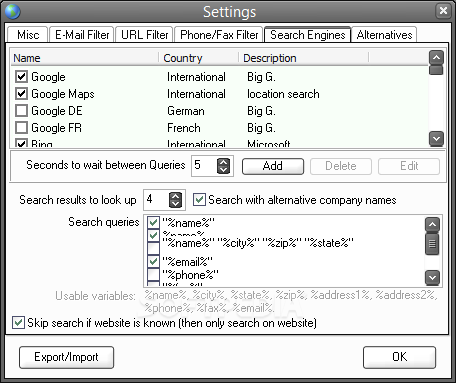
Task: Switch to Phone/Fax Filter tab
Action: point(219,35)
